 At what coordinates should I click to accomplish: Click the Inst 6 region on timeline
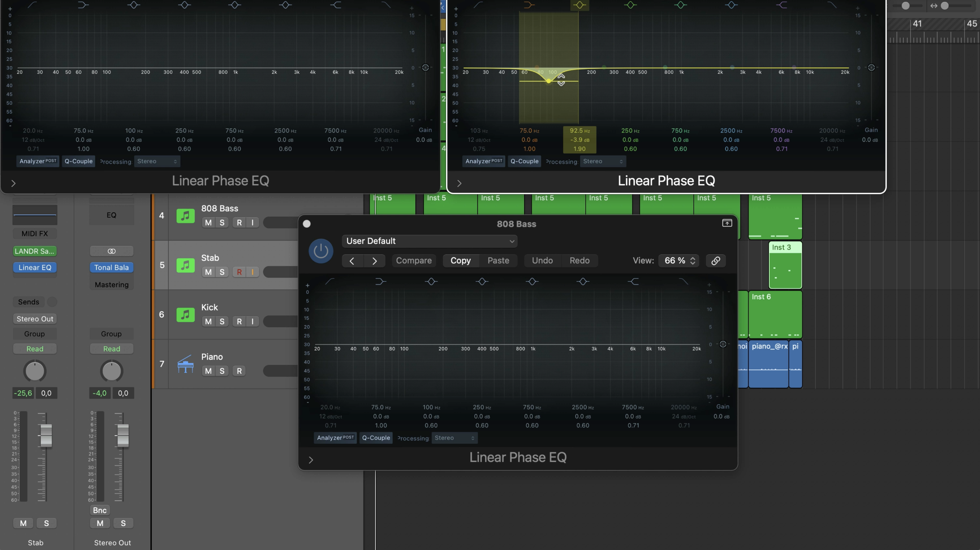[775, 314]
